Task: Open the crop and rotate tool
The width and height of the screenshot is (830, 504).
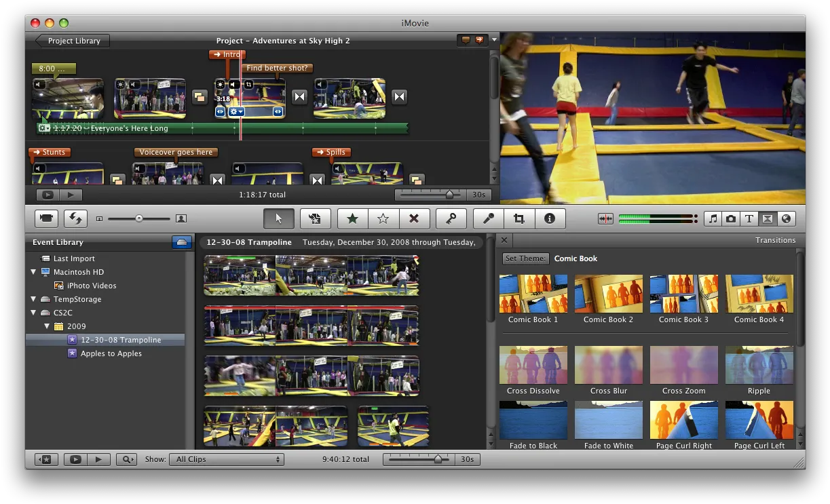Action: [x=519, y=218]
